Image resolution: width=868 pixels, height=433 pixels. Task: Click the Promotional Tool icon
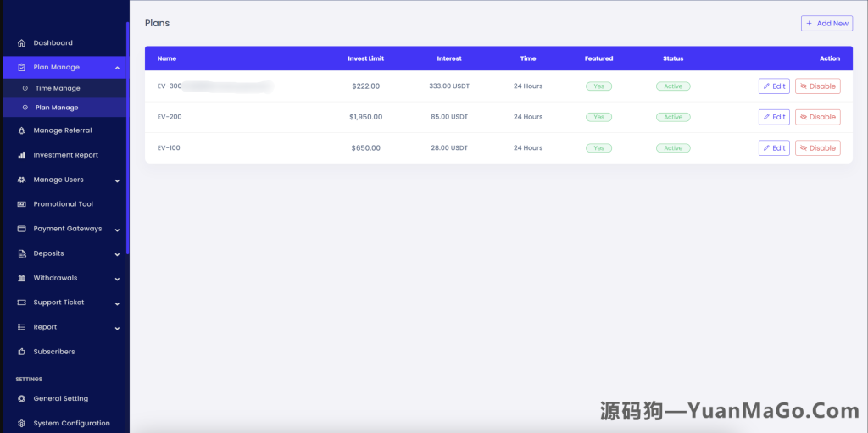[21, 204]
